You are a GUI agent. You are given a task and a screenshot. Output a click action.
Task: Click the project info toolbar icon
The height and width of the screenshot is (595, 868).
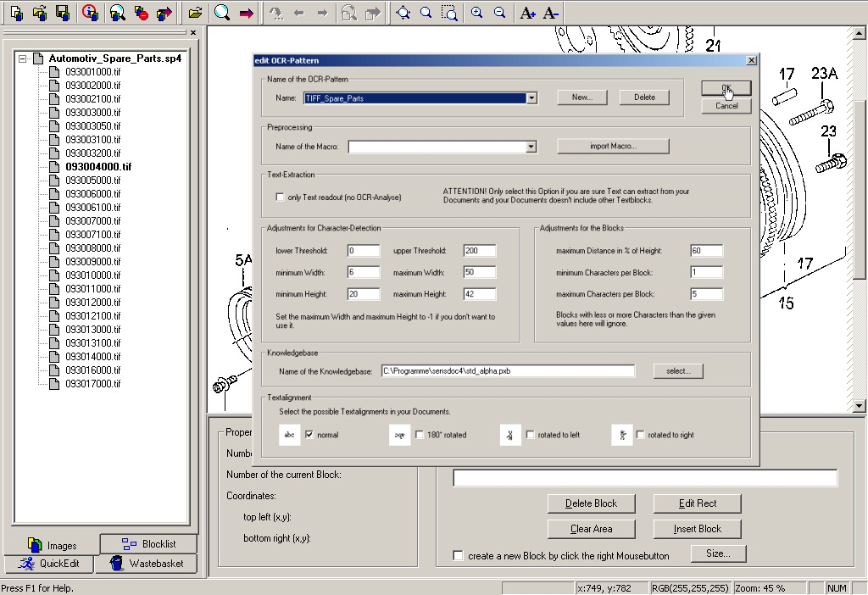click(x=90, y=13)
